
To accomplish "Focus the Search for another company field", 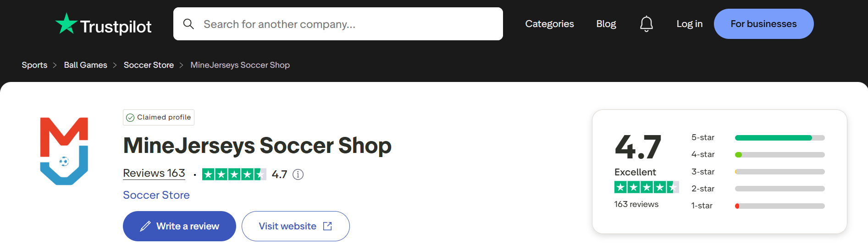I will [338, 24].
